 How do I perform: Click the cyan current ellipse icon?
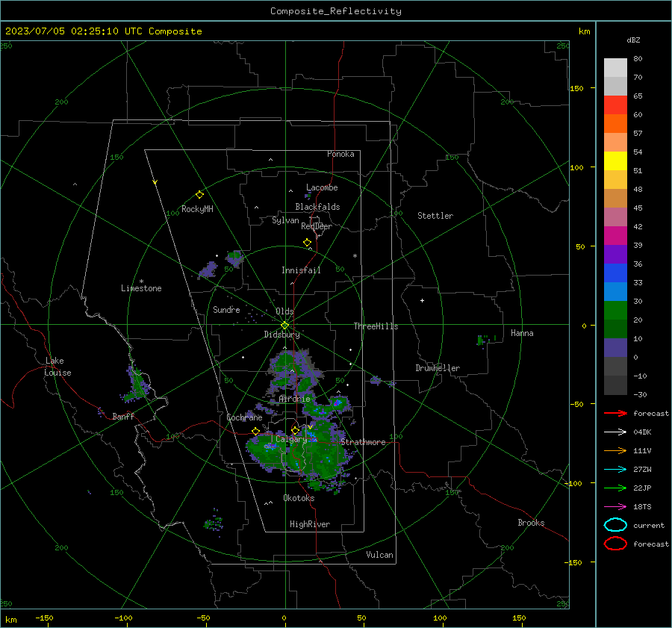point(615,525)
